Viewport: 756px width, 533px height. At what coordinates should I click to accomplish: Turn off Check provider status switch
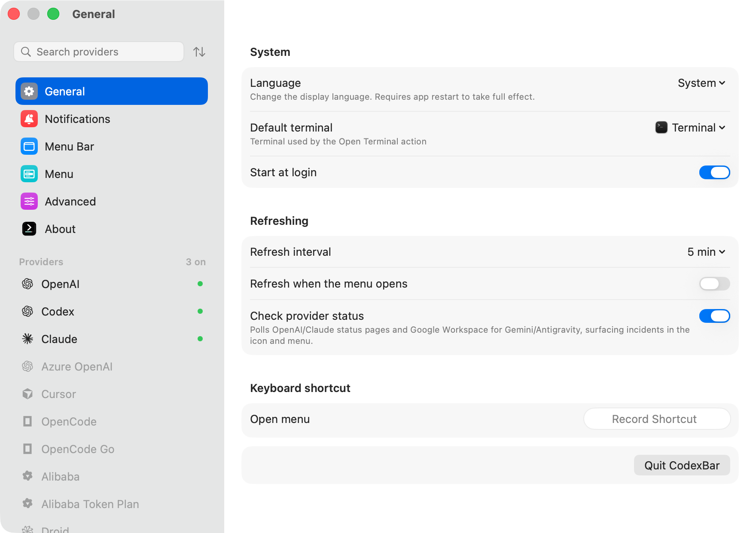(x=714, y=316)
